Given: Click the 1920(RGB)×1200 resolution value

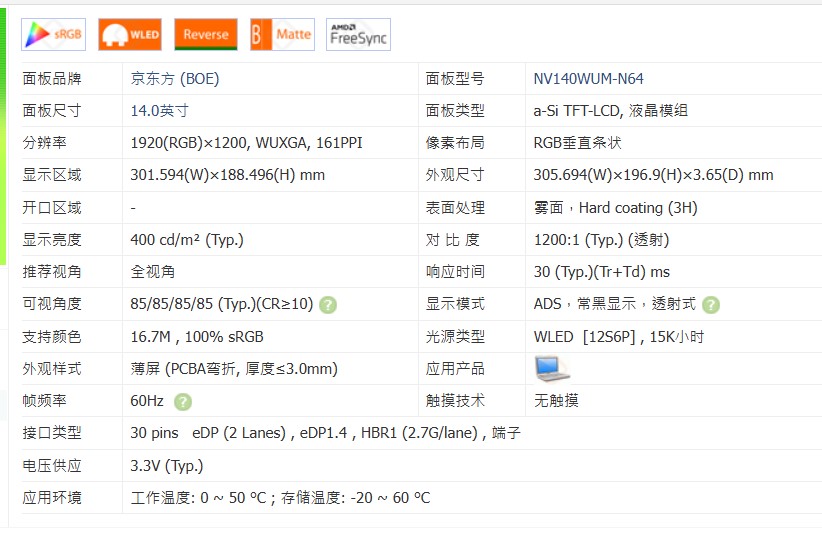Looking at the screenshot, I should (x=246, y=143).
